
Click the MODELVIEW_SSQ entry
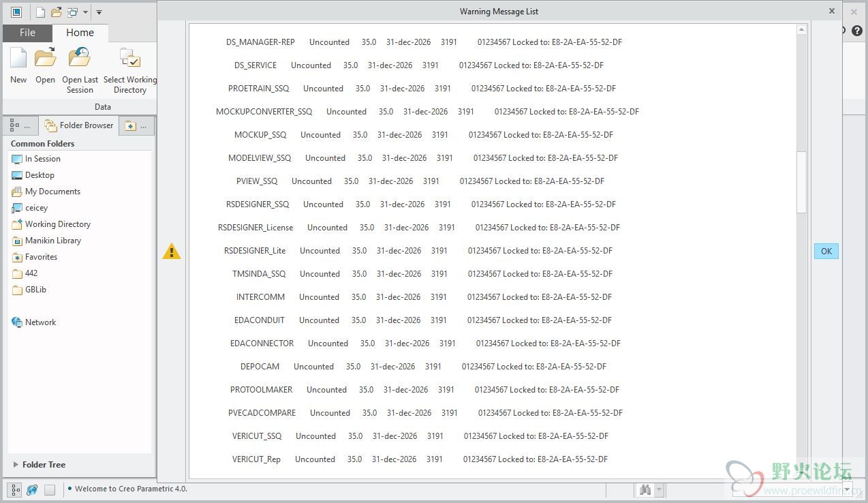[x=260, y=158]
